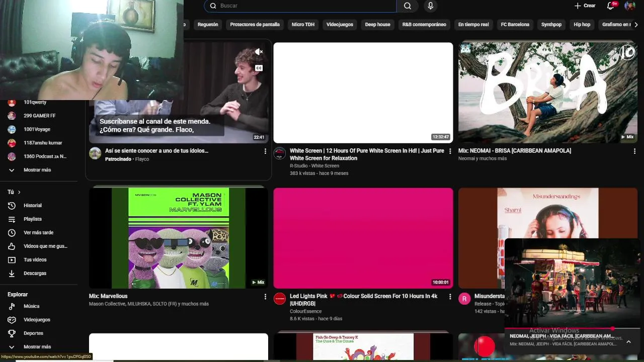Seek on miniplayer red progress bar
This screenshot has width=644, height=362.
(572, 328)
